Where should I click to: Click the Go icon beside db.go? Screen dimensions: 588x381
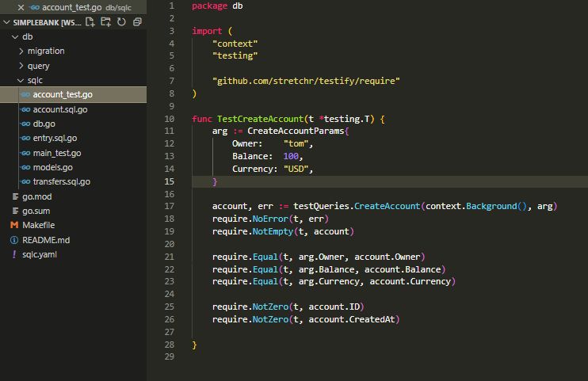click(25, 124)
